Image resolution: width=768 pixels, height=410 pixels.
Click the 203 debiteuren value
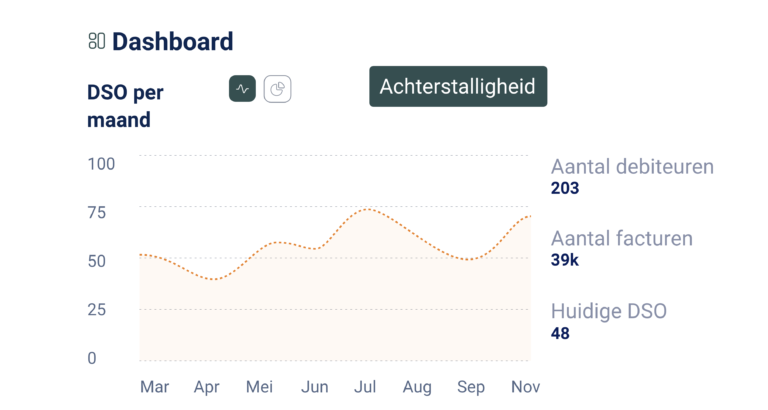565,188
